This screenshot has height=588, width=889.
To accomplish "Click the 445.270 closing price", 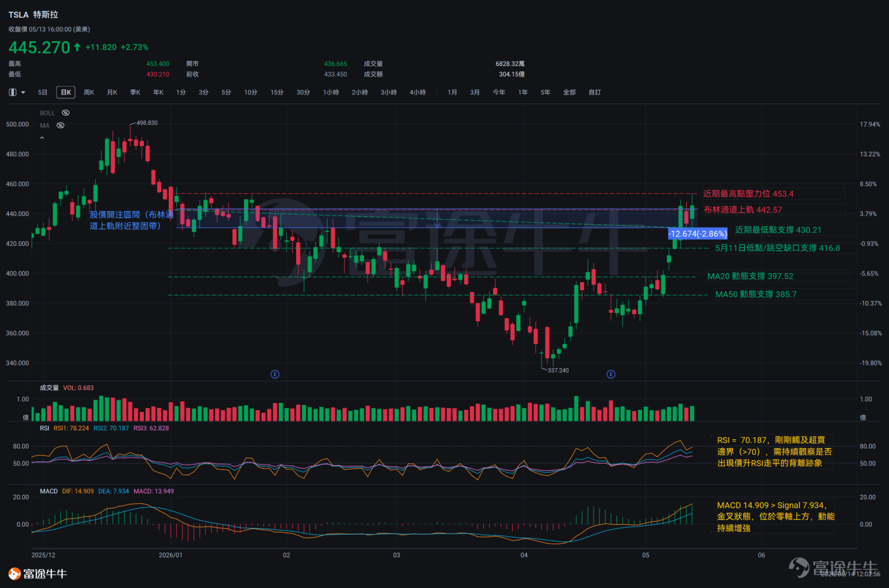I will pos(39,47).
